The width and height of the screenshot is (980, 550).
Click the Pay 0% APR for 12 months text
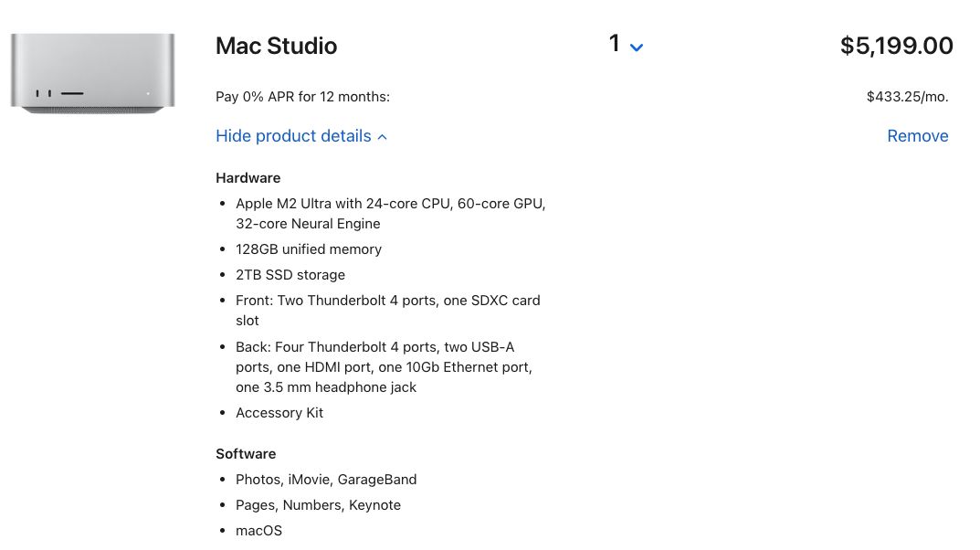click(302, 96)
